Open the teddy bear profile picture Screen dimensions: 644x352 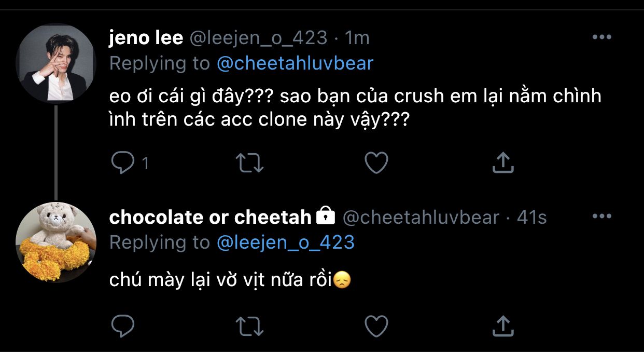[55, 242]
